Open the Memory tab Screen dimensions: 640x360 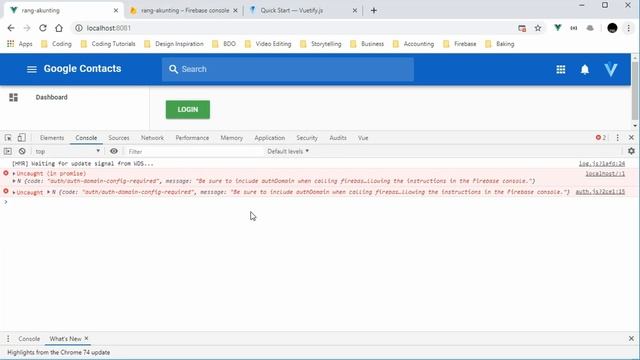point(231,138)
